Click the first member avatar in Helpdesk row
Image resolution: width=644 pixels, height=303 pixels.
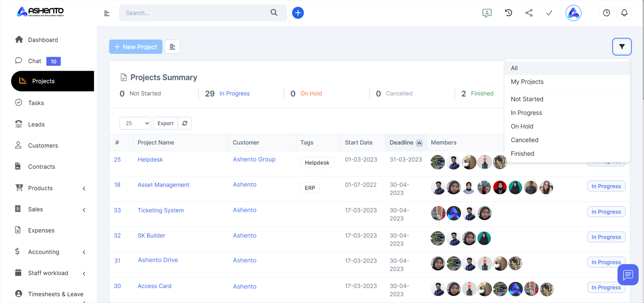[438, 162]
